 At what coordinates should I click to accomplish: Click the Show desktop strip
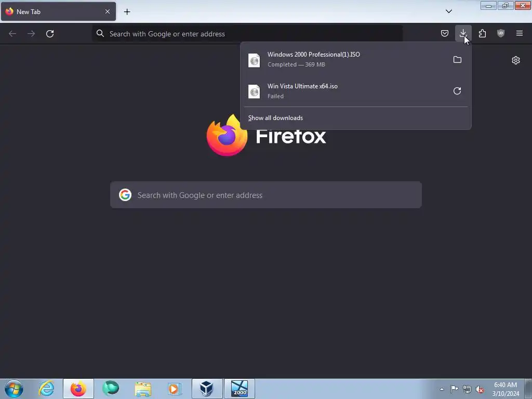(x=528, y=389)
